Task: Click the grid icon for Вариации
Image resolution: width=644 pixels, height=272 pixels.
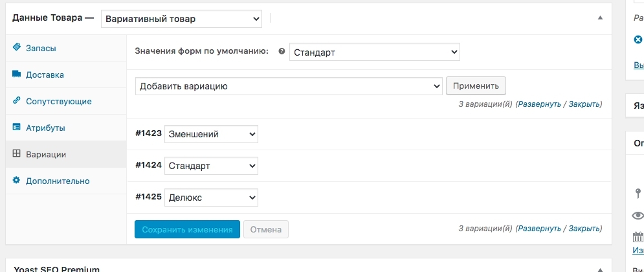Action: click(16, 154)
